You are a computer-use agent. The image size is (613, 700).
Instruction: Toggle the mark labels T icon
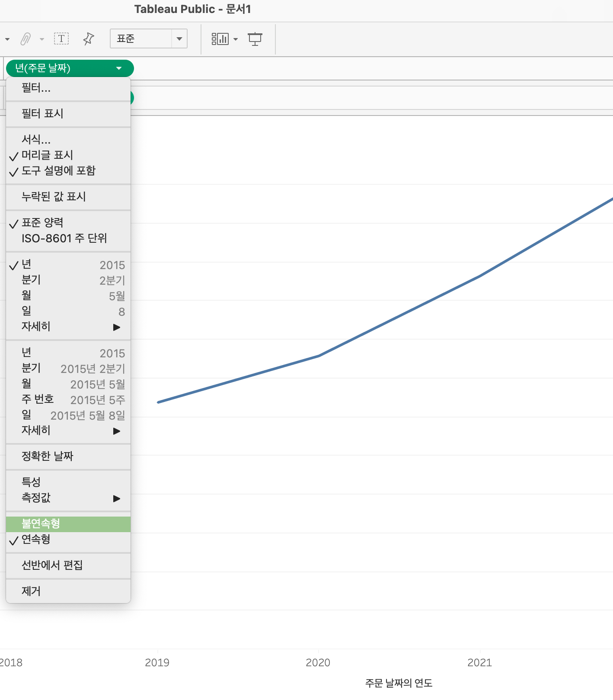pos(61,39)
